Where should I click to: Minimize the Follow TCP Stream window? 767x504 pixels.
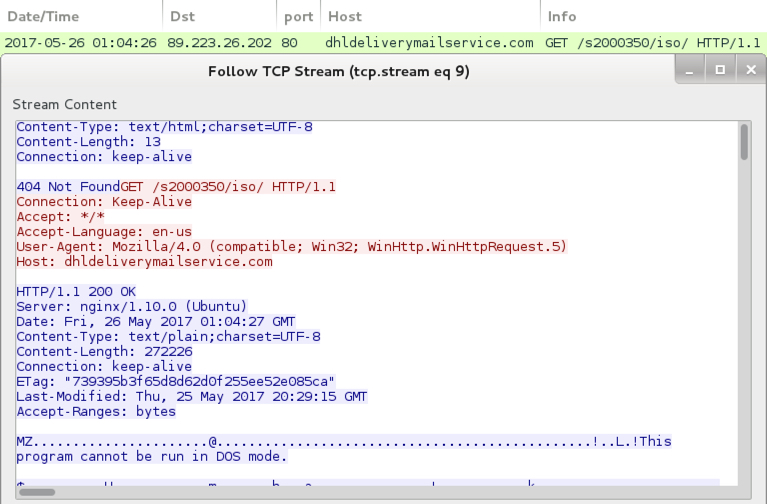(690, 70)
